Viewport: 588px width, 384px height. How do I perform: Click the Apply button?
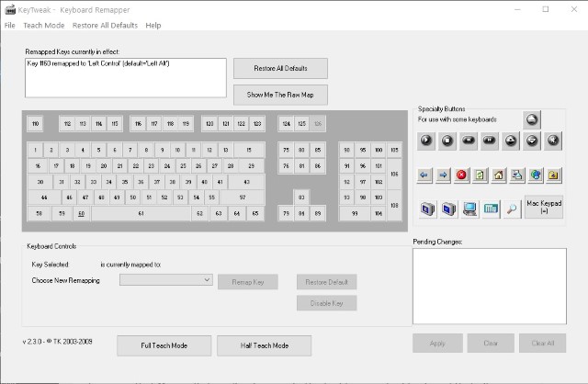tap(437, 344)
